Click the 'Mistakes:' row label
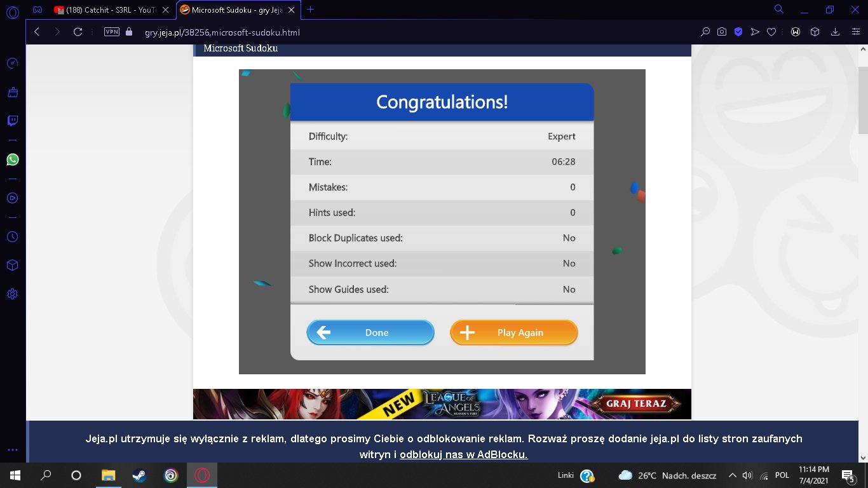 coord(328,187)
